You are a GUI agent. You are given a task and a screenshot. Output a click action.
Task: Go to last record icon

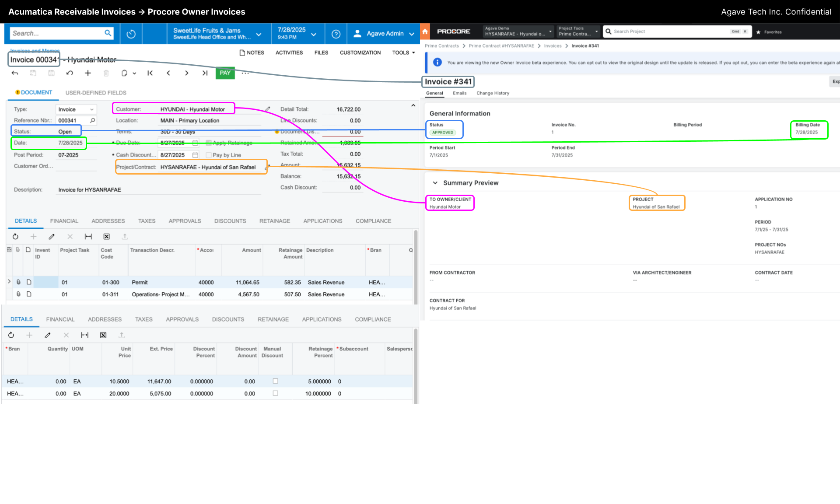(205, 73)
